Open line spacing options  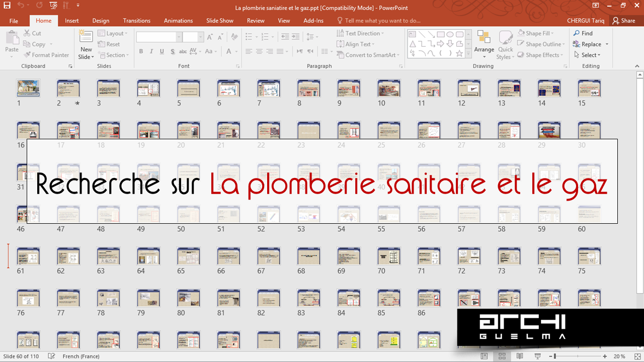coord(311,37)
